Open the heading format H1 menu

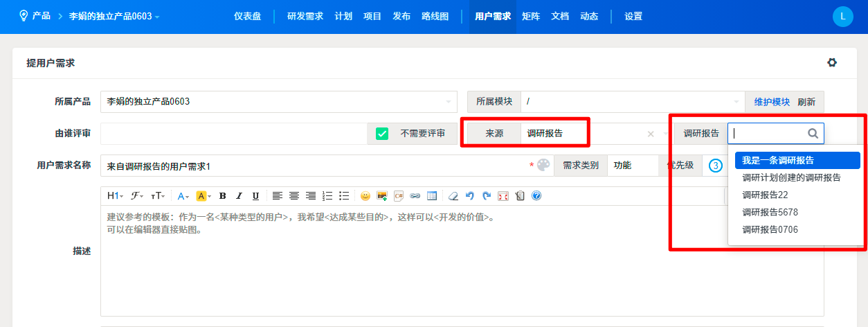(x=115, y=196)
